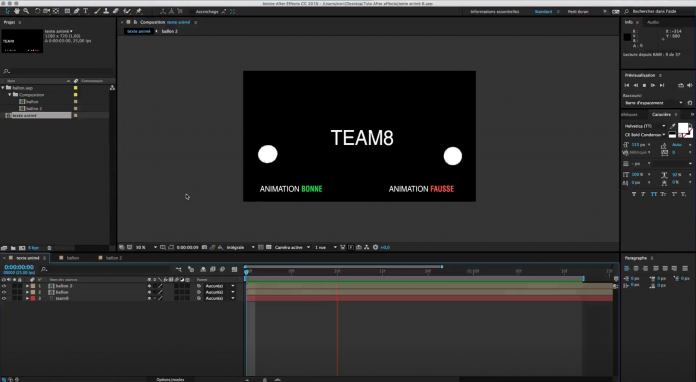The height and width of the screenshot is (382, 696).
Task: Click ballon 2 breadcrumb in composition viewer
Action: pos(170,32)
